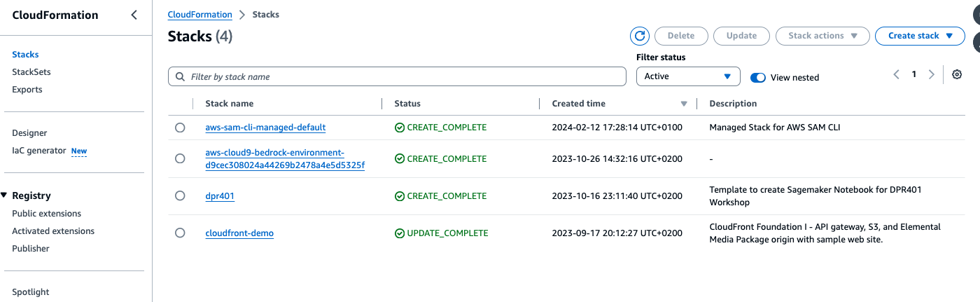Click the search magnifier icon

(x=181, y=76)
